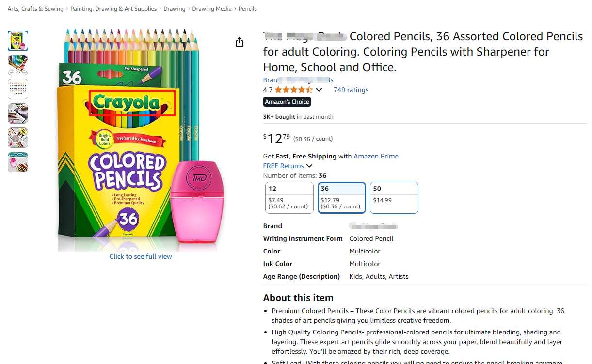Expand the FREE Returns details arrow
The width and height of the screenshot is (592, 364).
[309, 166]
